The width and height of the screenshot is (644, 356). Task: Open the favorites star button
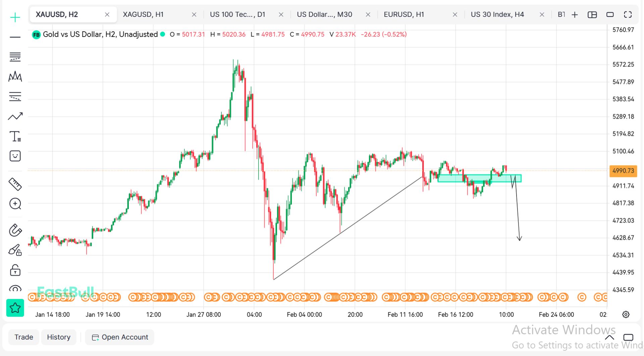15,308
